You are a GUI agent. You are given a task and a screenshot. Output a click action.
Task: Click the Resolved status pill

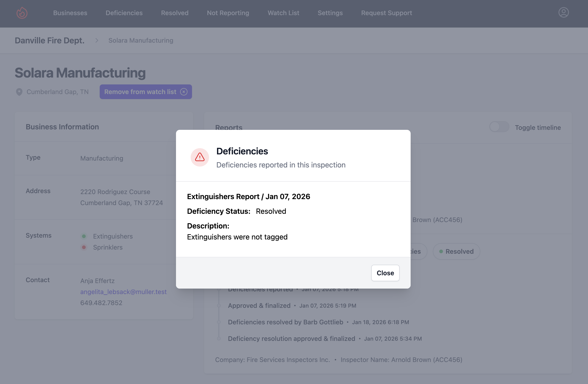[456, 251]
